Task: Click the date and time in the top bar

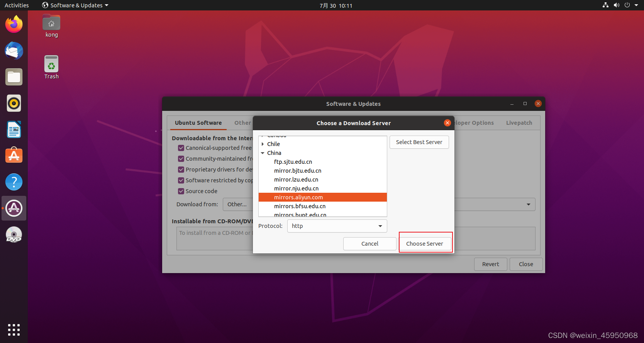Action: (336, 5)
